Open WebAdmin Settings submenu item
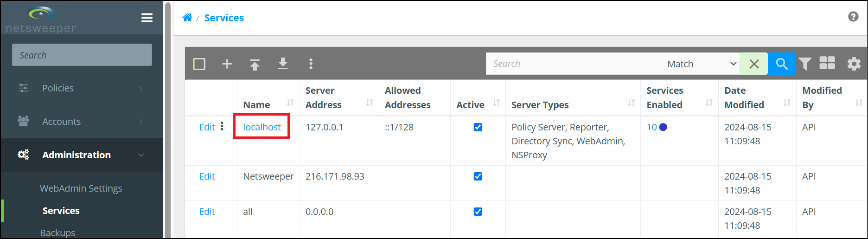868x239 pixels. click(x=81, y=188)
